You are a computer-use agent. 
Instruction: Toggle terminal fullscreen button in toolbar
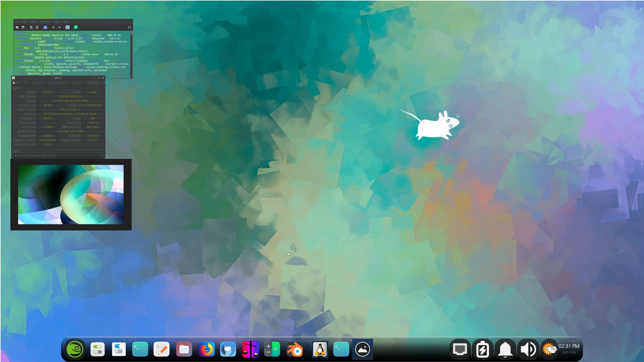[129, 27]
